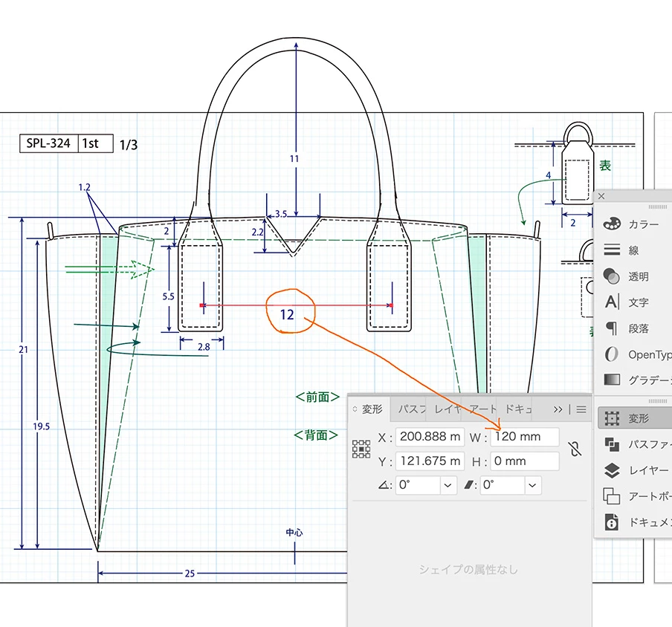The image size is (672, 627).
Task: Open the レイヤー (Layers) panel icon
Action: click(x=612, y=470)
